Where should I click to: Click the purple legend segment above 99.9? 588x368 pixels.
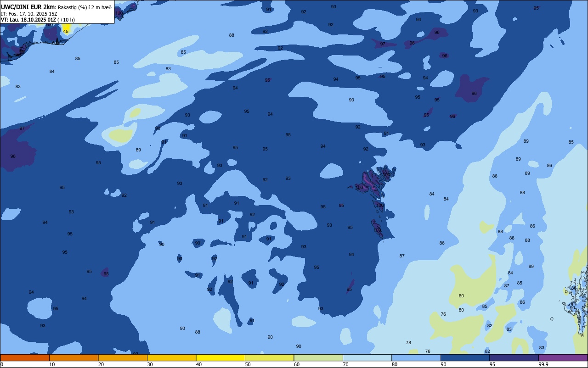pos(563,357)
